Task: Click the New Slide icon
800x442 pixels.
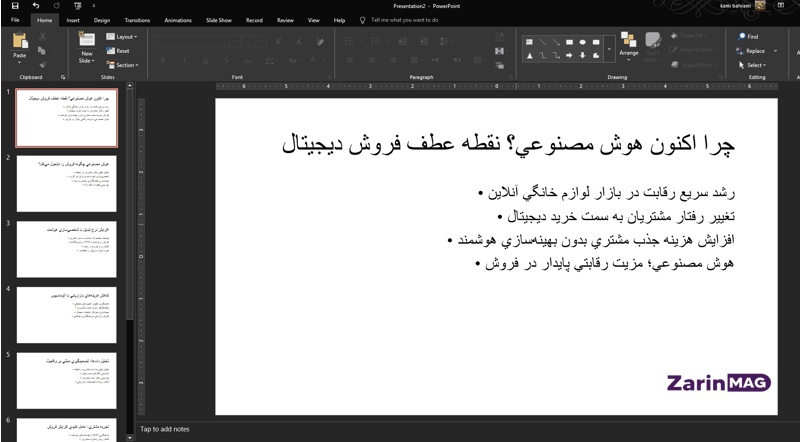Action: pyautogui.click(x=87, y=40)
